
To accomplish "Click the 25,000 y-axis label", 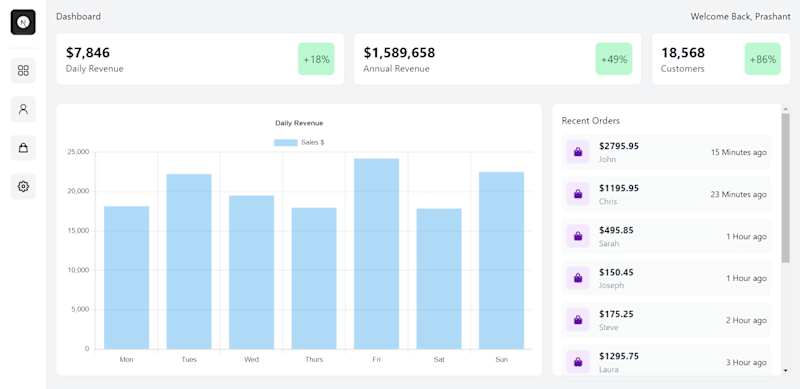I will [78, 152].
